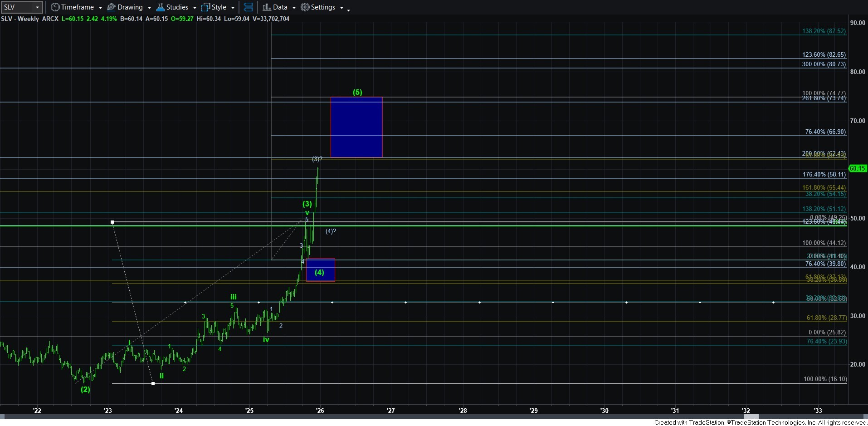Click the Studies flask icon
Screen dimensions: 868x426
[x=160, y=7]
